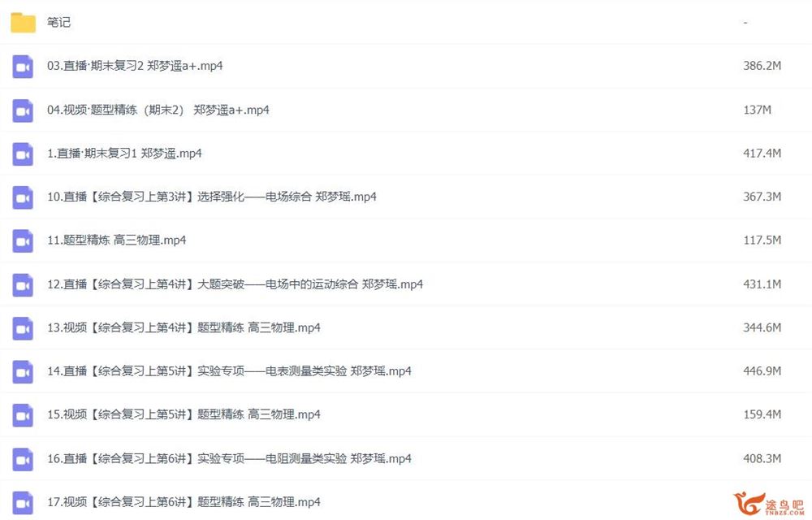Click video icon for 03.直播·期末复习2 file
This screenshot has width=812, height=520.
tap(23, 67)
